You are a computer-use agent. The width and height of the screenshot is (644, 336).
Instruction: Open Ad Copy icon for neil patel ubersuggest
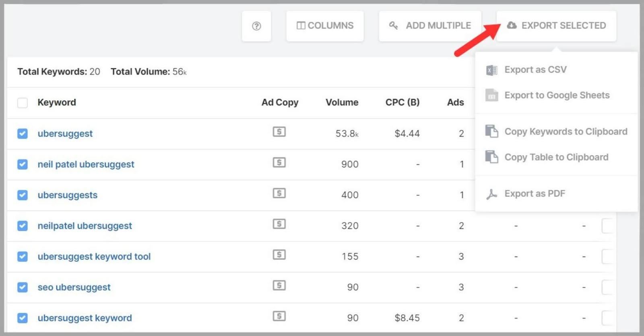point(279,162)
